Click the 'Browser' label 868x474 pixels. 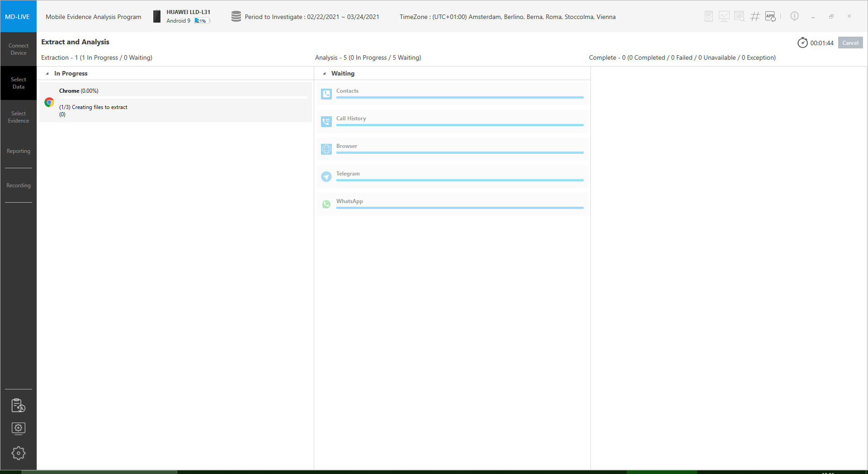347,146
